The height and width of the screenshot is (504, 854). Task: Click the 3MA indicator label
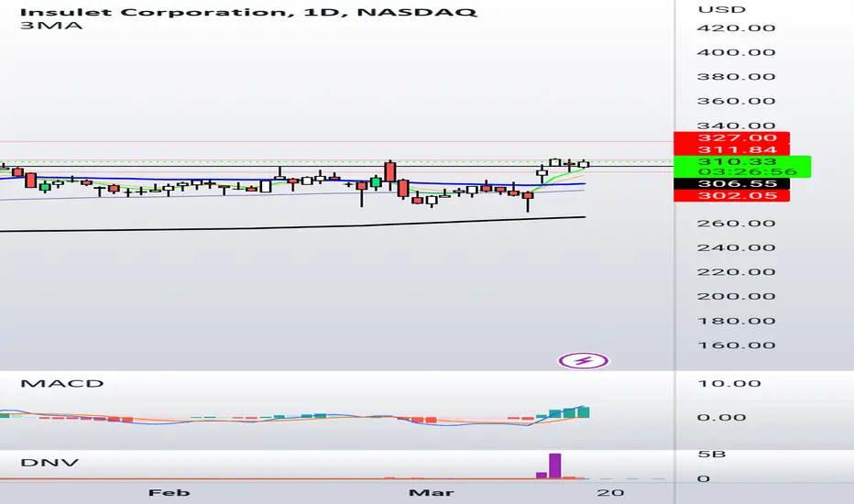click(51, 26)
